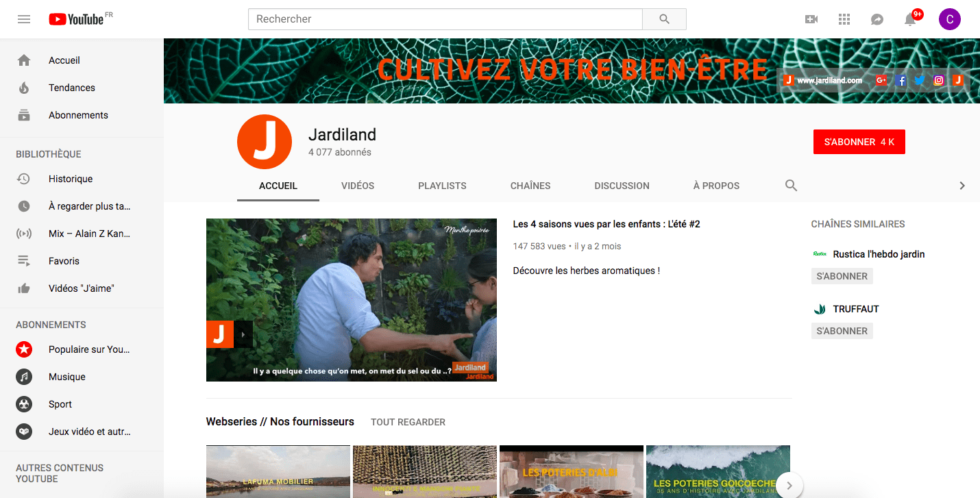Open the messages share icon
Viewport: 980px width, 498px height.
pyautogui.click(x=877, y=19)
